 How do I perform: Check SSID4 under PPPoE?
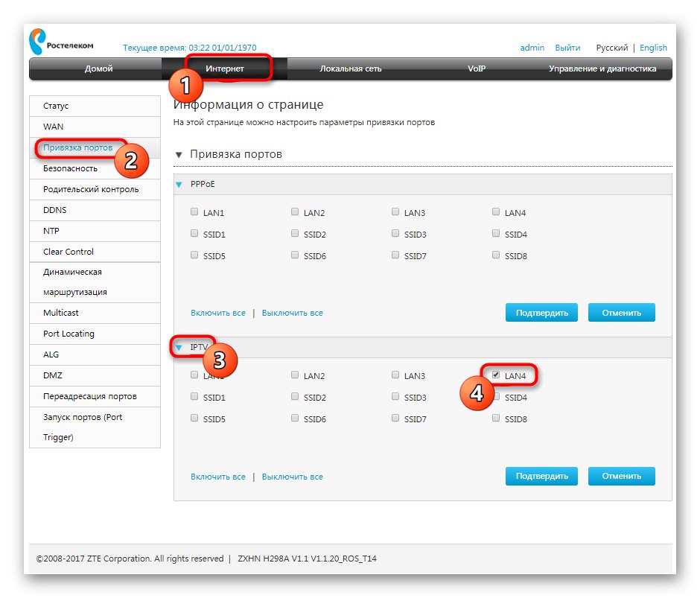(x=495, y=233)
